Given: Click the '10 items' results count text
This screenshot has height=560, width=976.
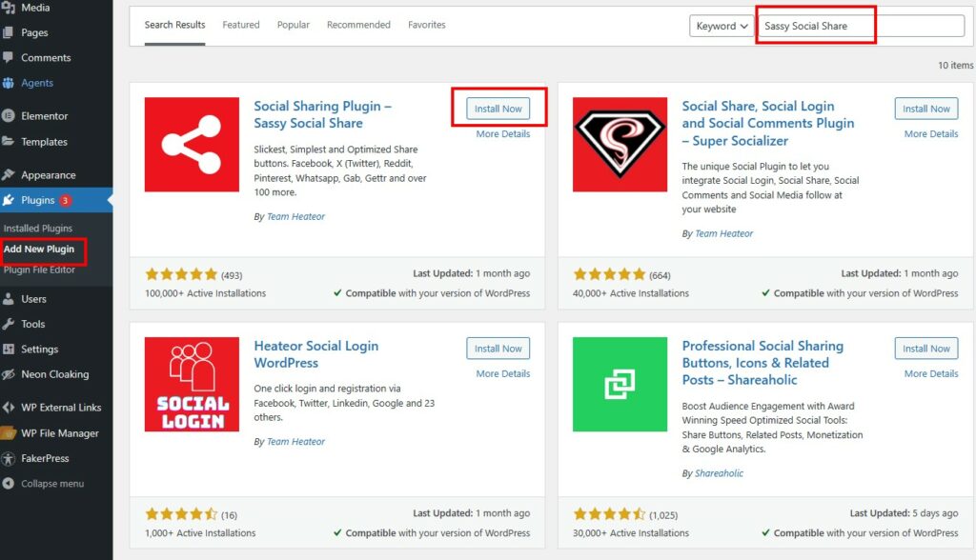Looking at the screenshot, I should [x=955, y=66].
